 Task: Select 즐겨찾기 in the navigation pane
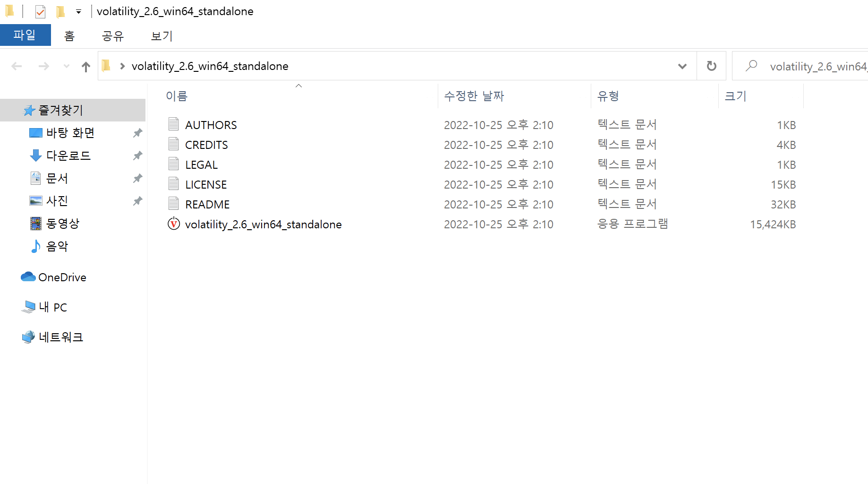tap(73, 110)
